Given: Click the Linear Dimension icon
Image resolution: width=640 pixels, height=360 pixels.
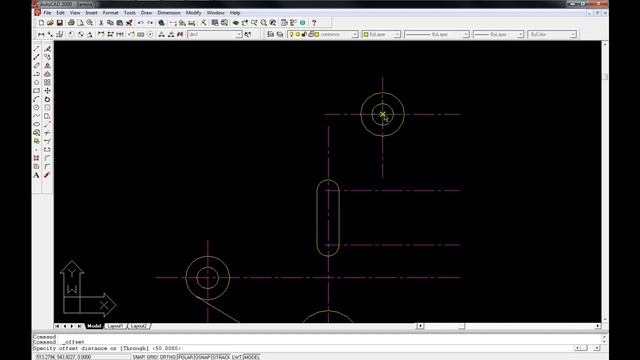Looking at the screenshot, I should click(41, 35).
